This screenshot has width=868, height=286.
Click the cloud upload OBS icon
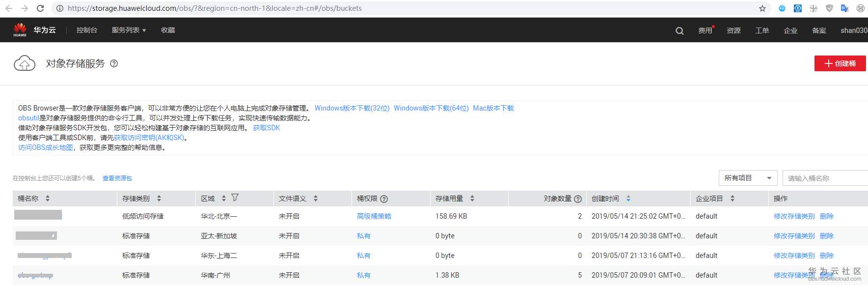25,63
